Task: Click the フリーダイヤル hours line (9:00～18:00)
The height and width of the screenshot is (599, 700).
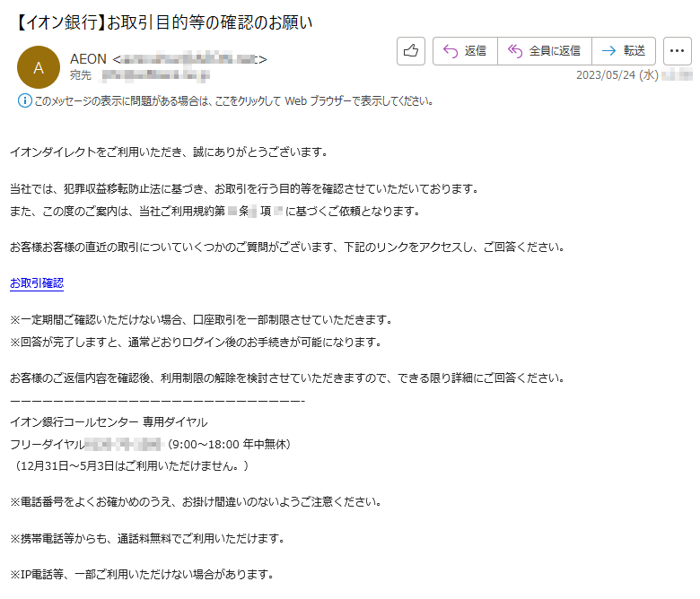Action: click(151, 444)
